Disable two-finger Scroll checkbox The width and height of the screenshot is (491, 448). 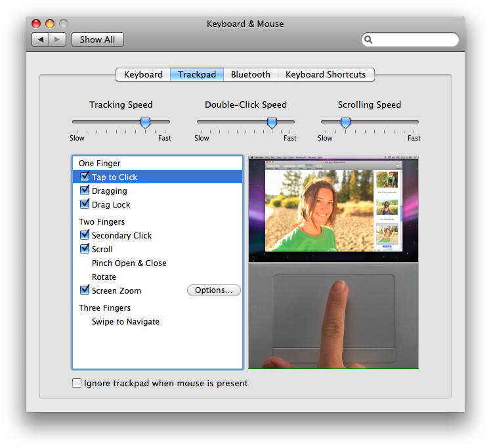click(85, 249)
